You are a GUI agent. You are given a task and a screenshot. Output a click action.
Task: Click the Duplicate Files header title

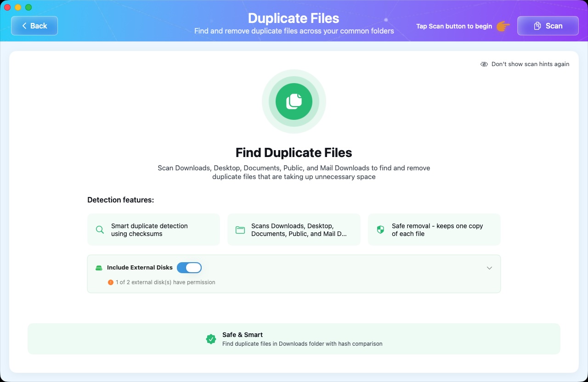(x=294, y=18)
